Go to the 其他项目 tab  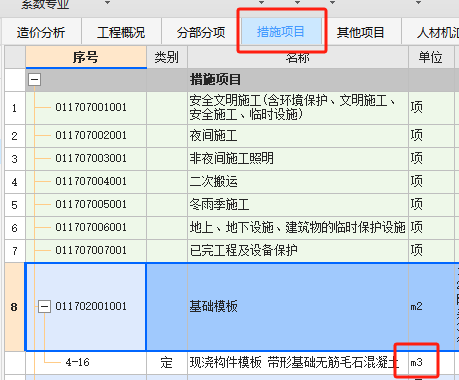(x=361, y=32)
